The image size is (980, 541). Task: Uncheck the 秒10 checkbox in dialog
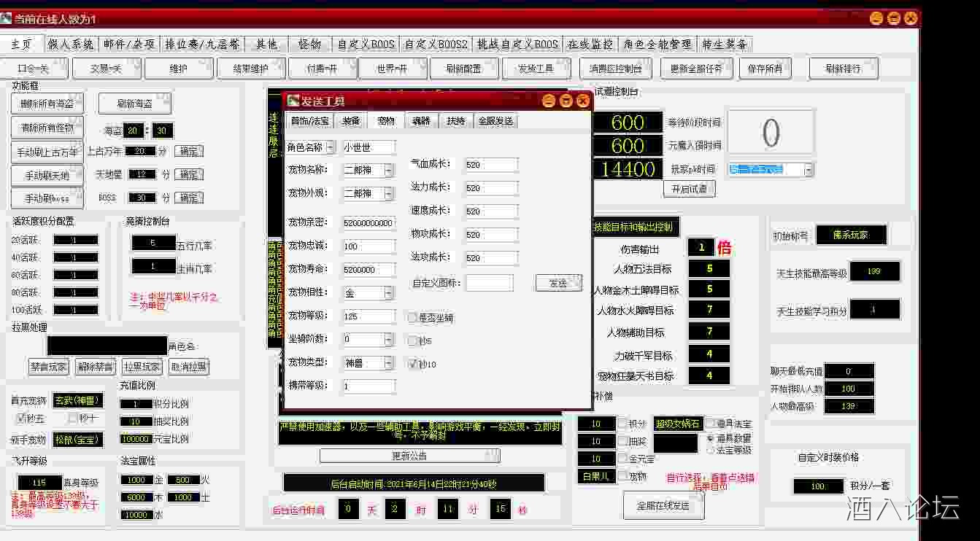[x=412, y=363]
